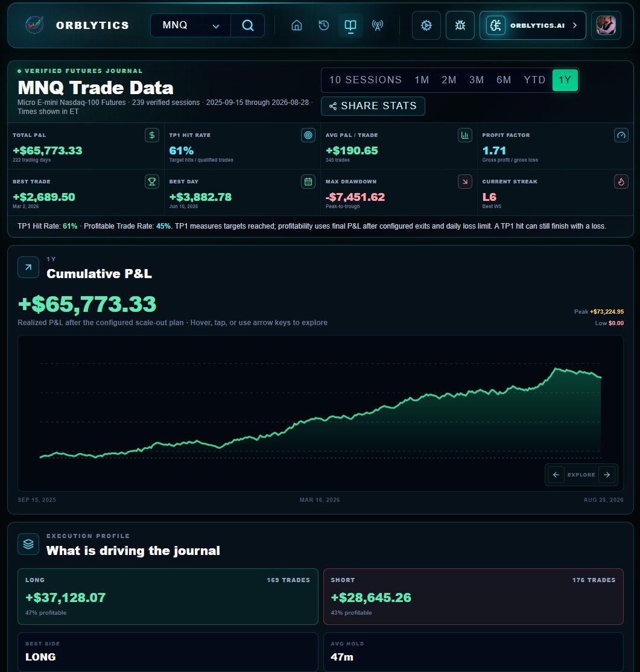This screenshot has height=672, width=640.
Task: Click the MAR 16, 2026 axis label
Action: point(320,500)
